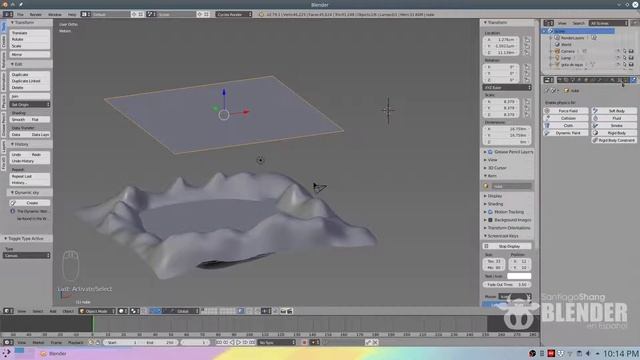The height and width of the screenshot is (360, 640).
Task: Open 3D view Select menu
Action: tap(38, 311)
